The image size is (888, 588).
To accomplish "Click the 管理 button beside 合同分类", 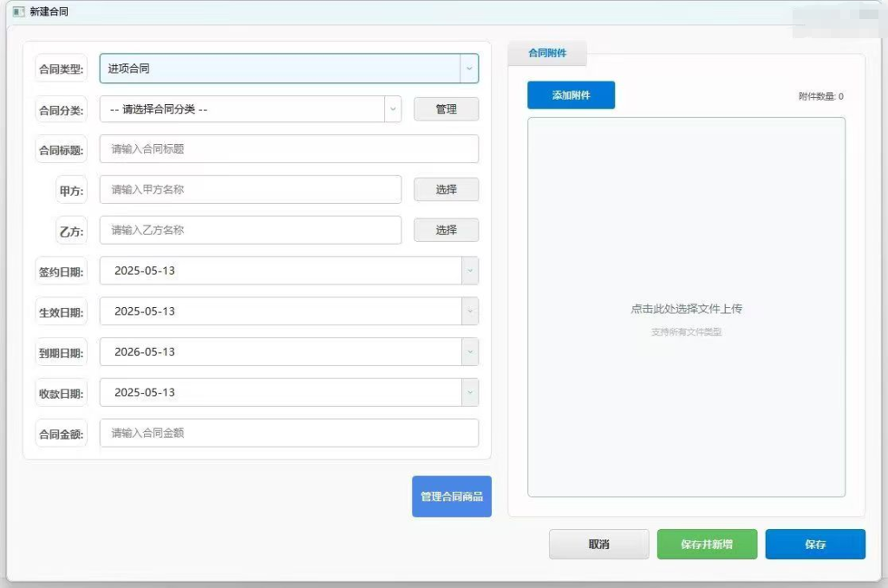I will (x=446, y=109).
